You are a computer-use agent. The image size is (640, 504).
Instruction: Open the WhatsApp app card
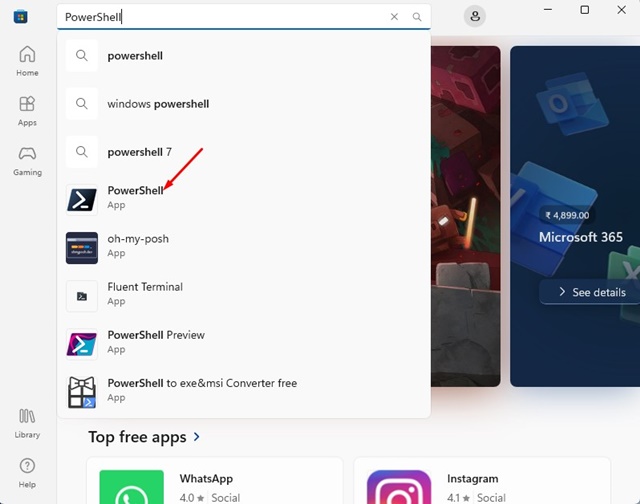pos(215,481)
